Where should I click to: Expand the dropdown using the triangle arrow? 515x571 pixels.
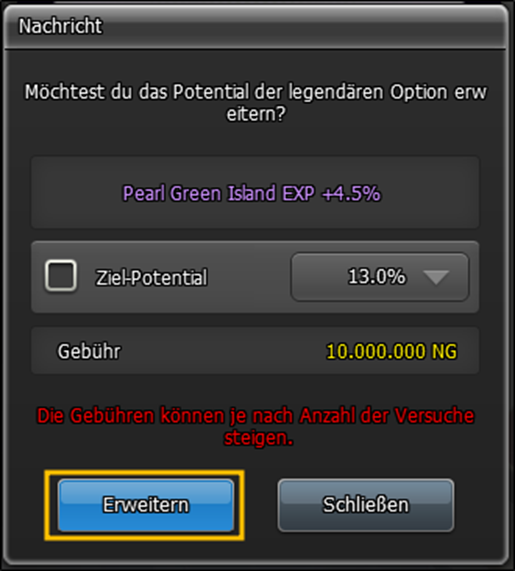436,277
